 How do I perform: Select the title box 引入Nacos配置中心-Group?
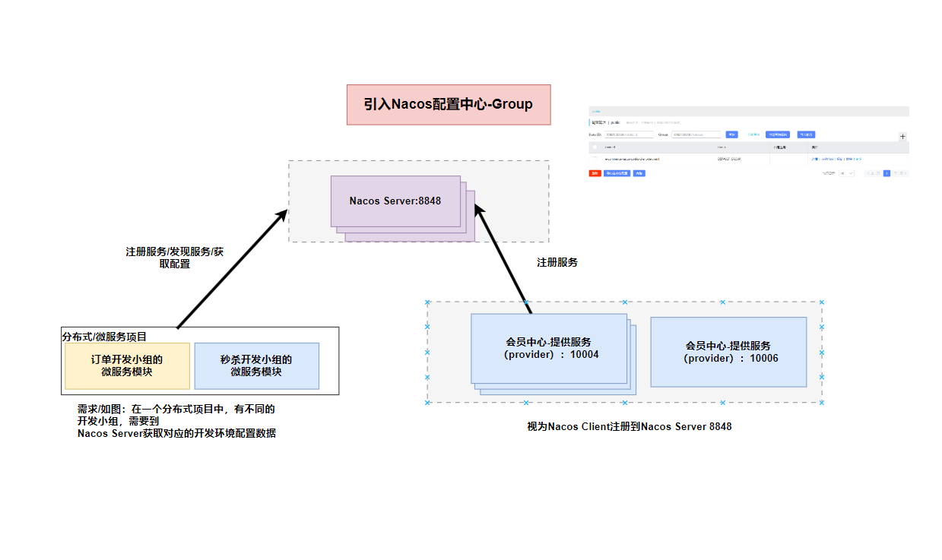(x=448, y=105)
